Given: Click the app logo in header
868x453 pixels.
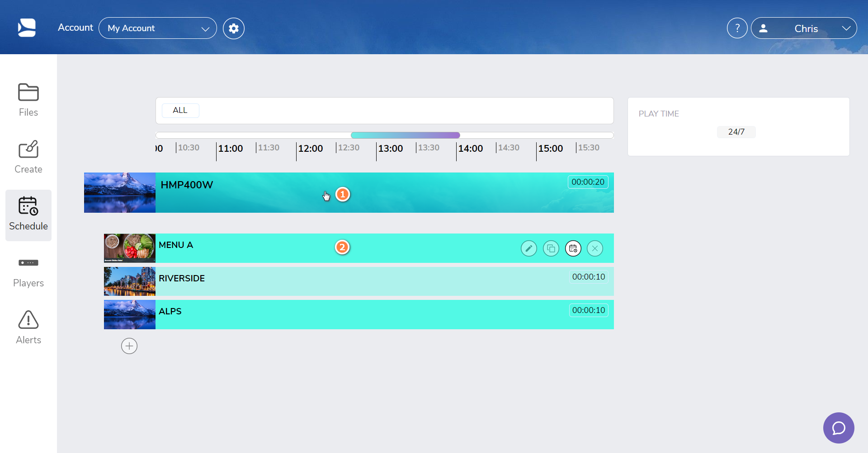Looking at the screenshot, I should pyautogui.click(x=27, y=28).
